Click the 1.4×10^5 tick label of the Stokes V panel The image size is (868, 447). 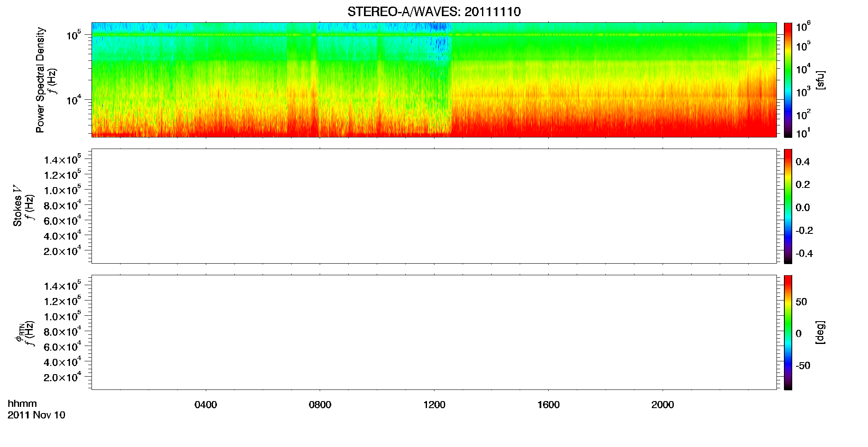click(63, 159)
